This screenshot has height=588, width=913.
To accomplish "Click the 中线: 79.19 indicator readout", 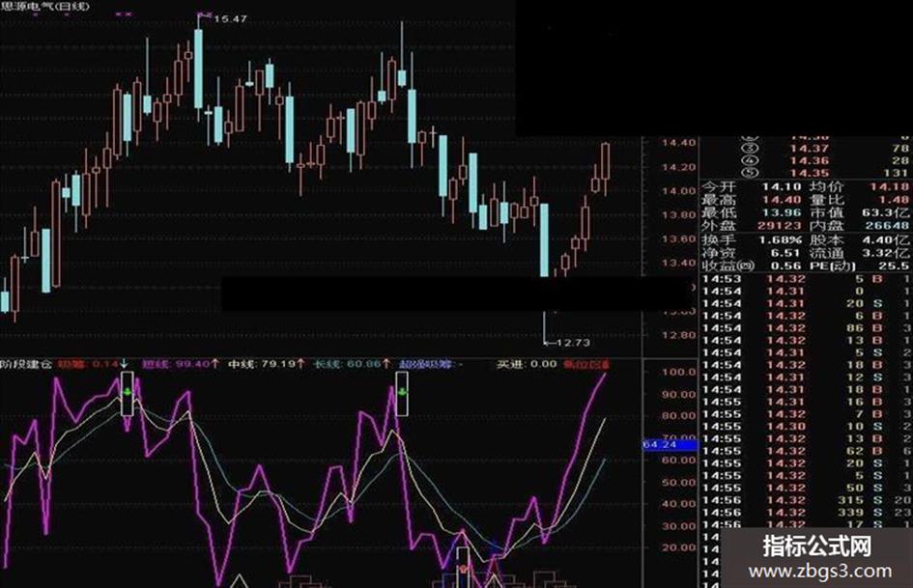I will coord(266,364).
